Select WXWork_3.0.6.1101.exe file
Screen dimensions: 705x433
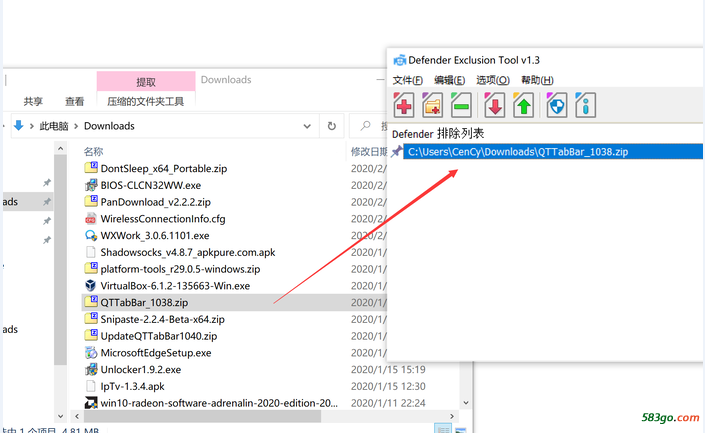[x=155, y=236]
